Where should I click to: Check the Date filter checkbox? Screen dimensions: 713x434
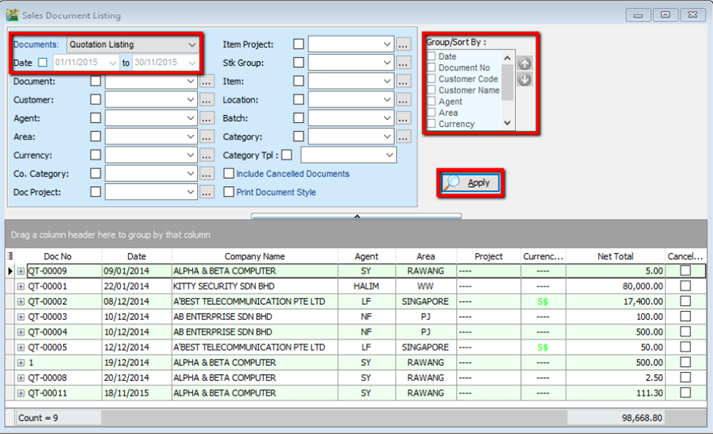tap(42, 63)
